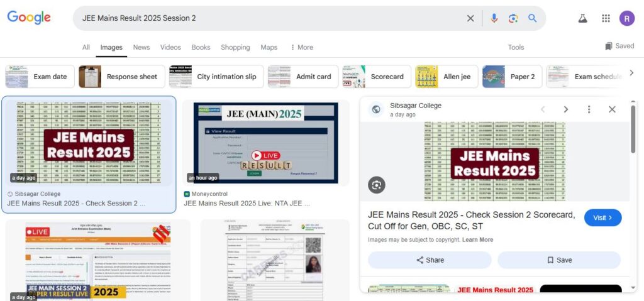Save the previewed image

coord(559,260)
